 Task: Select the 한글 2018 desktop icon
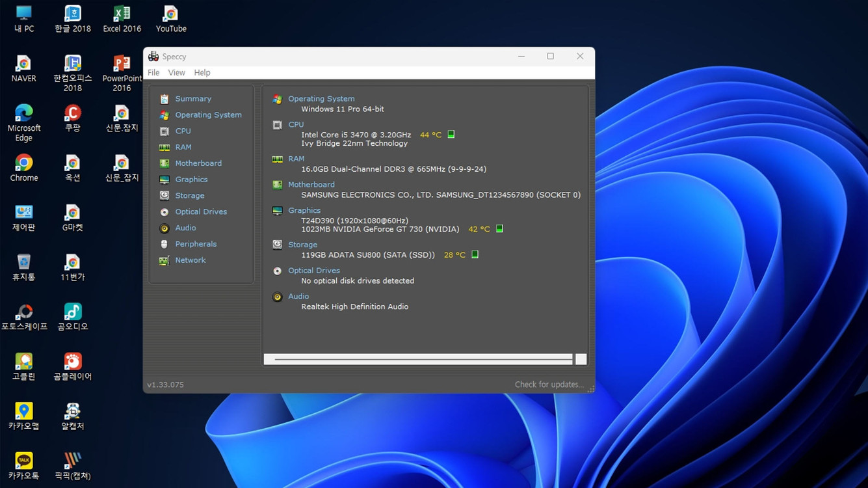point(73,19)
